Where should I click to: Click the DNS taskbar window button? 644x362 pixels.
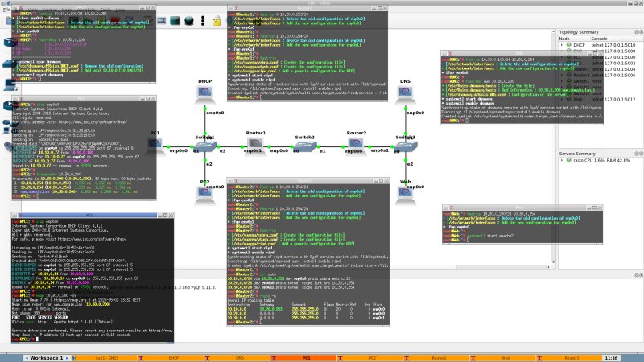(240, 356)
